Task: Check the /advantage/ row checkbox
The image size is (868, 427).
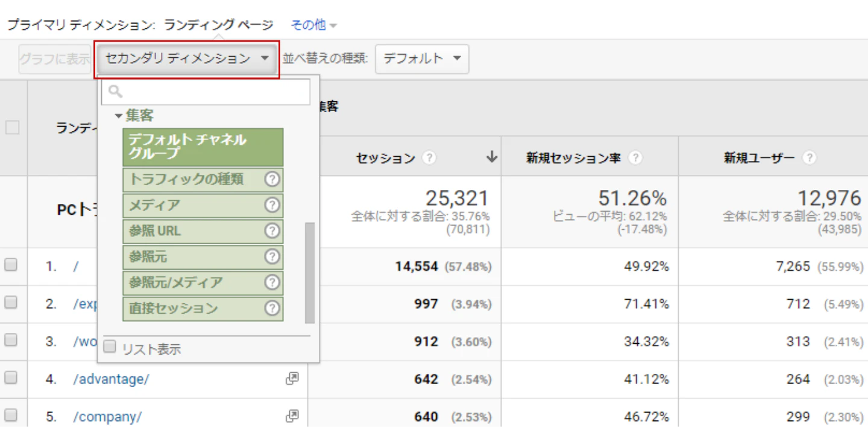Action: (x=11, y=378)
